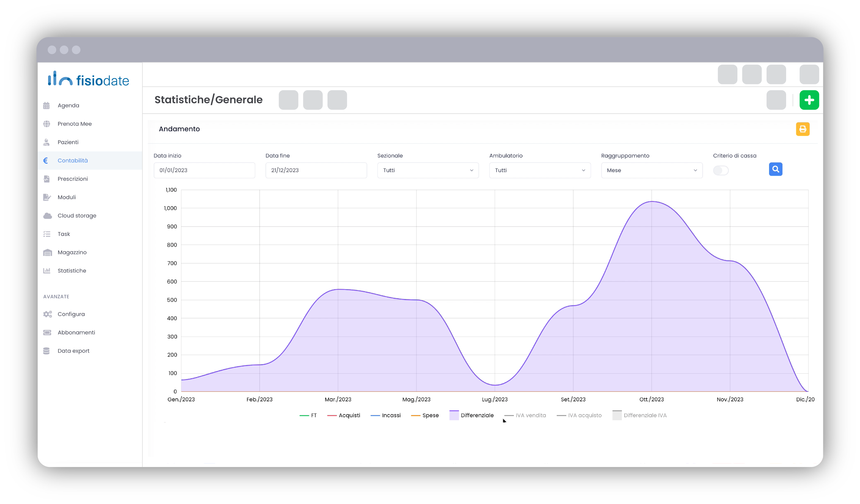Click the Magazzino warehouse icon
The width and height of the screenshot is (860, 504).
click(x=47, y=253)
